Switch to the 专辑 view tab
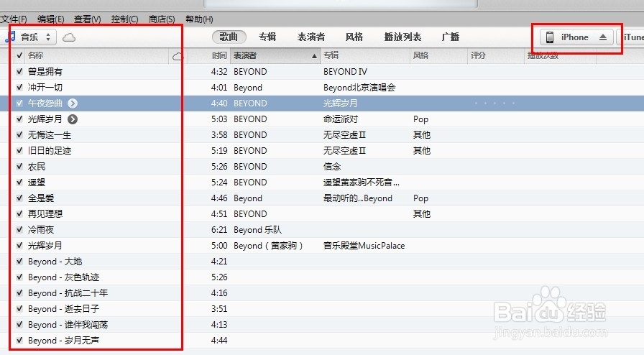The image size is (644, 355). tap(267, 37)
